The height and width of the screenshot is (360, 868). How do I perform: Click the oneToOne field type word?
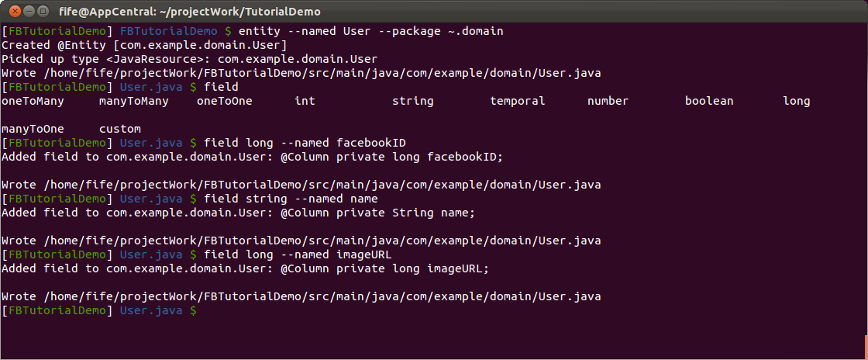(224, 102)
